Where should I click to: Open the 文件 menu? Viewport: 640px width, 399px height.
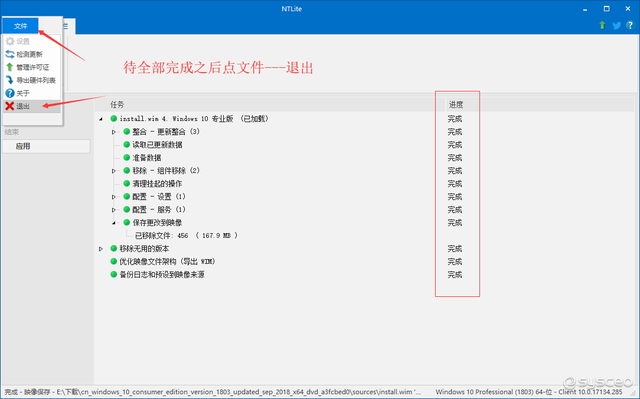(x=20, y=26)
